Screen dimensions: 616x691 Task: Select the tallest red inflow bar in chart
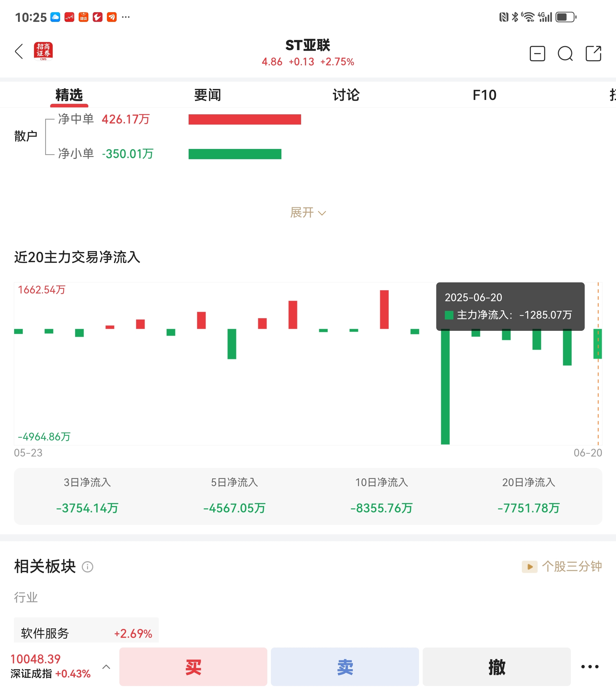384,310
